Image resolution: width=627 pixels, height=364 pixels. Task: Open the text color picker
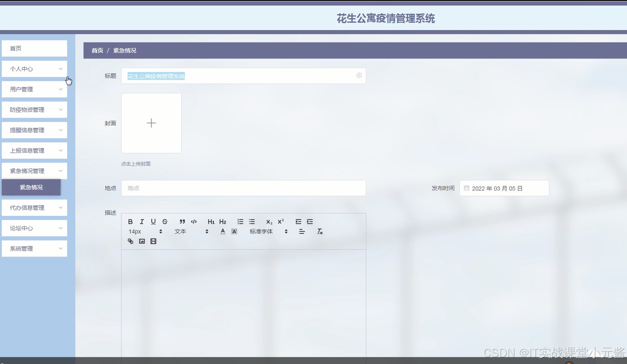(x=223, y=231)
